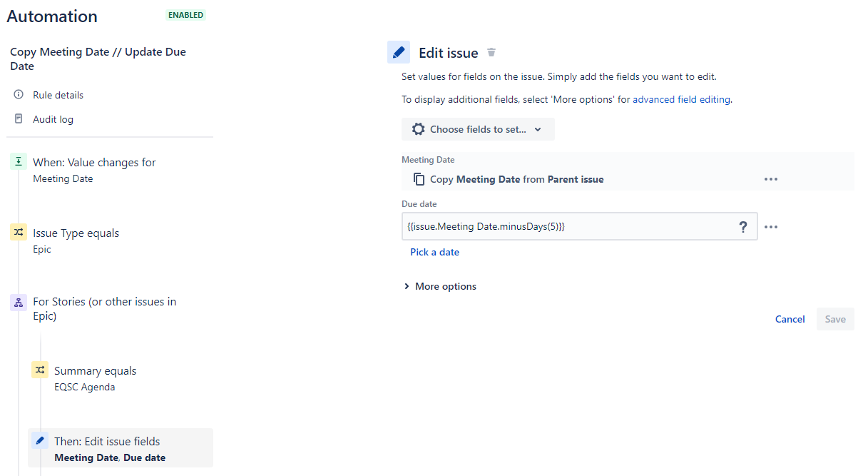Click the gear icon in Choose fields to set
The width and height of the screenshot is (868, 476).
[x=419, y=129]
